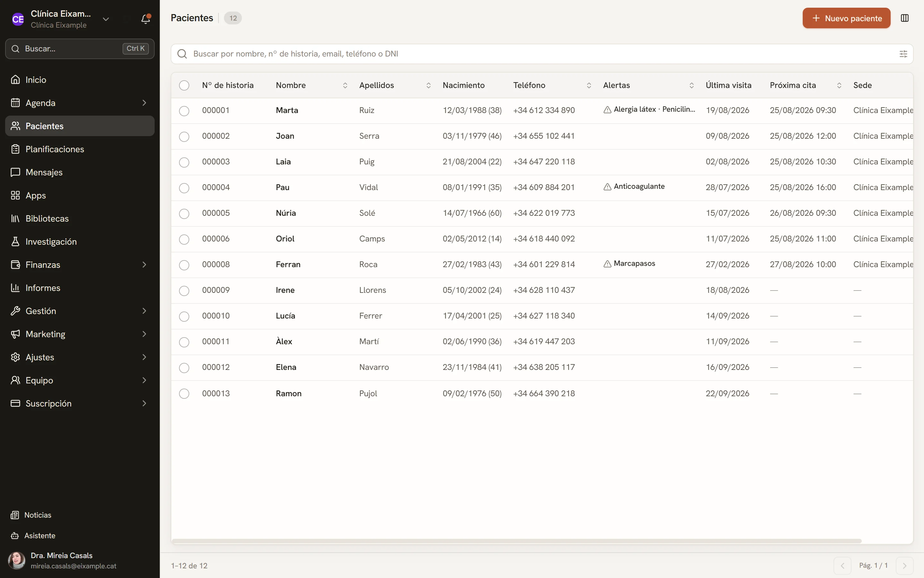Click the Planificaciones clipboard icon

(15, 149)
